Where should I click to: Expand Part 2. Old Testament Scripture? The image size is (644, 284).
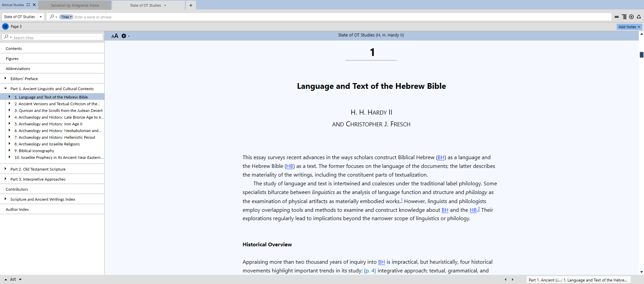click(5, 169)
